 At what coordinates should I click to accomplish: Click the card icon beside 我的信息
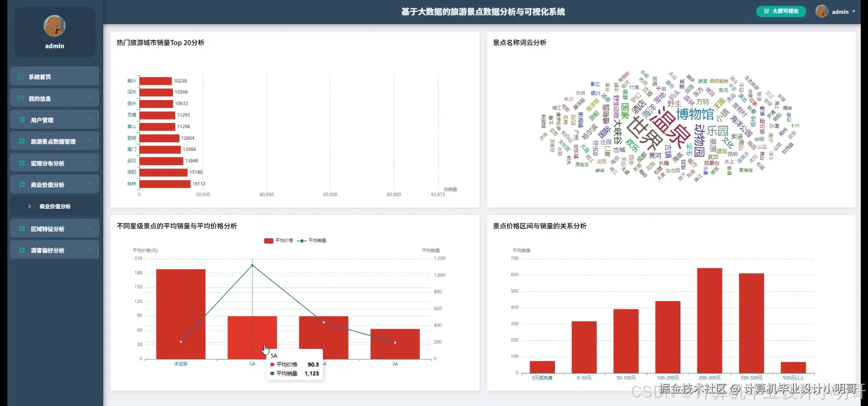(21, 98)
